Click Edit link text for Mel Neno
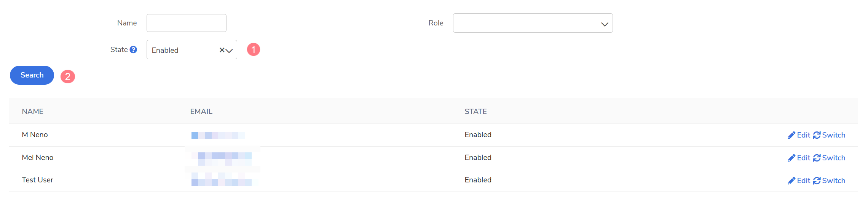Screen dimensions: 868x201 [804, 158]
